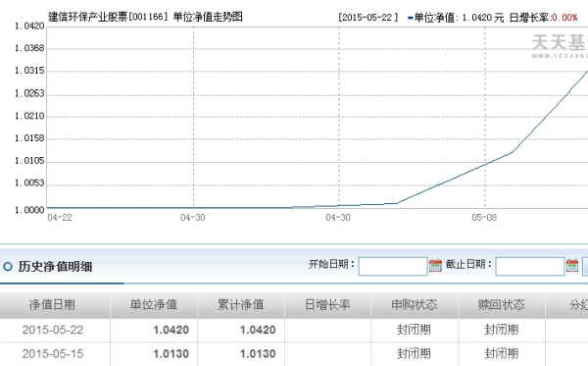Open the start date calendar icon
Image resolution: width=588 pixels, height=366 pixels.
click(435, 265)
